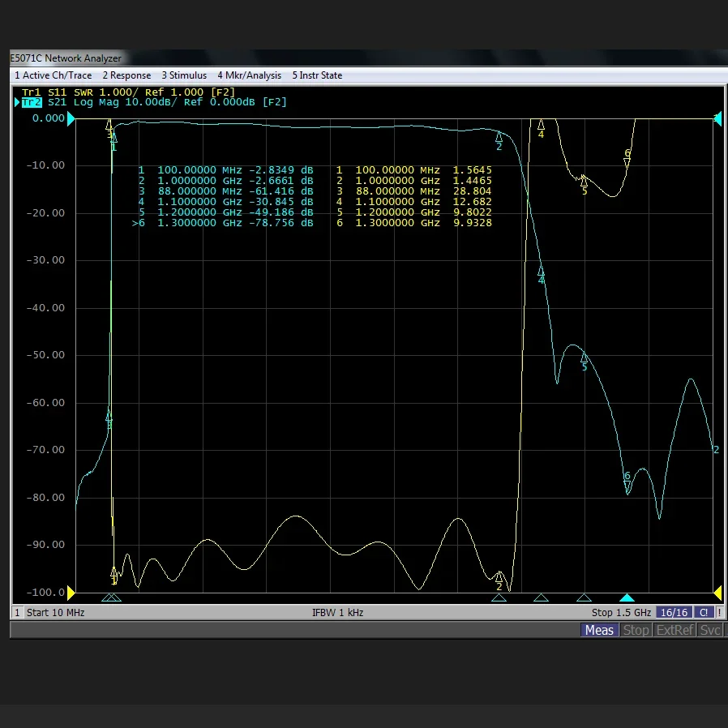This screenshot has height=728, width=728.
Task: Click cyan S21 marker 6 on trace
Action: [627, 482]
